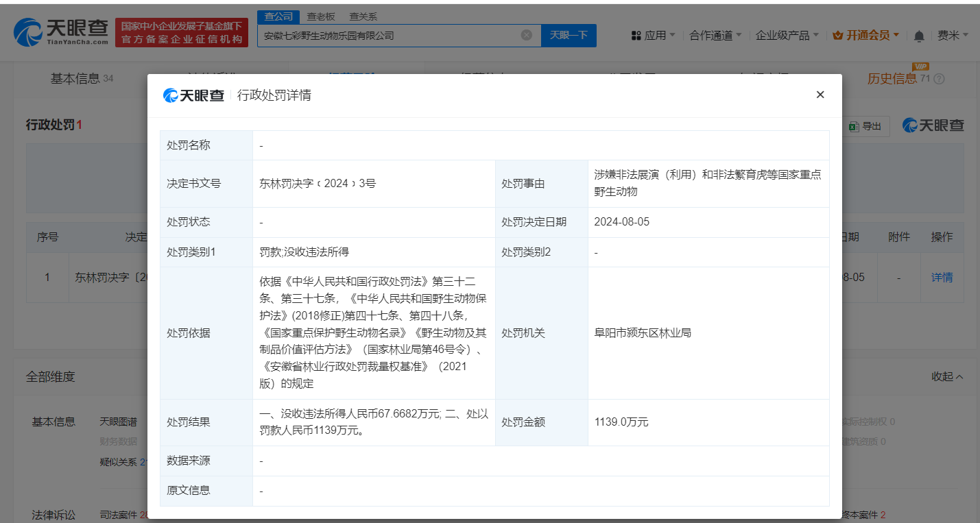Clear the search box using the X icon
Image resolution: width=980 pixels, height=523 pixels.
tap(526, 35)
